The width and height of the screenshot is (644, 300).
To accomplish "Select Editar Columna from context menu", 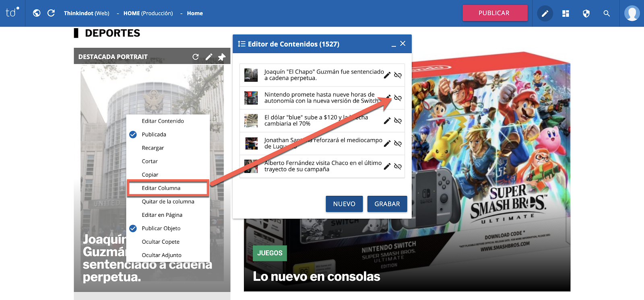I will (x=161, y=188).
